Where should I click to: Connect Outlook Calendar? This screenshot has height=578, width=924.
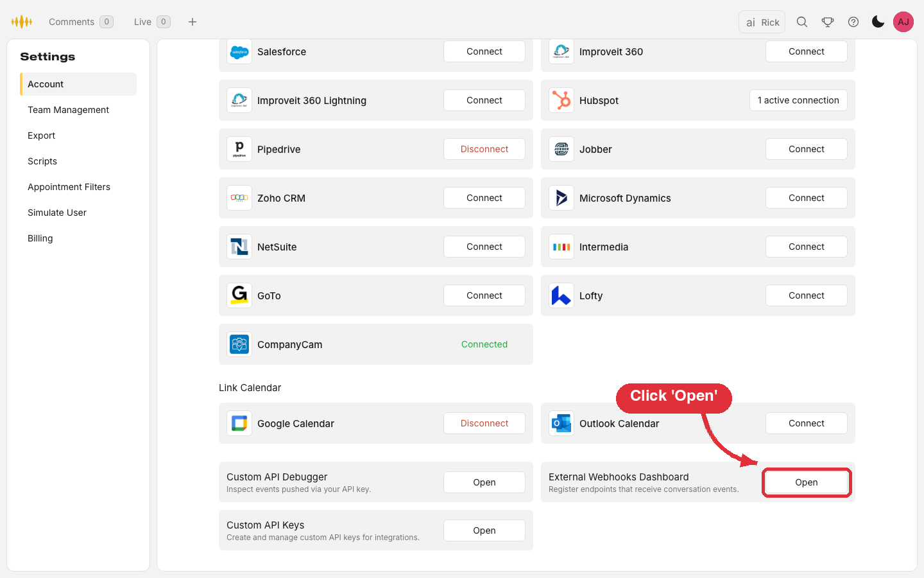point(807,423)
